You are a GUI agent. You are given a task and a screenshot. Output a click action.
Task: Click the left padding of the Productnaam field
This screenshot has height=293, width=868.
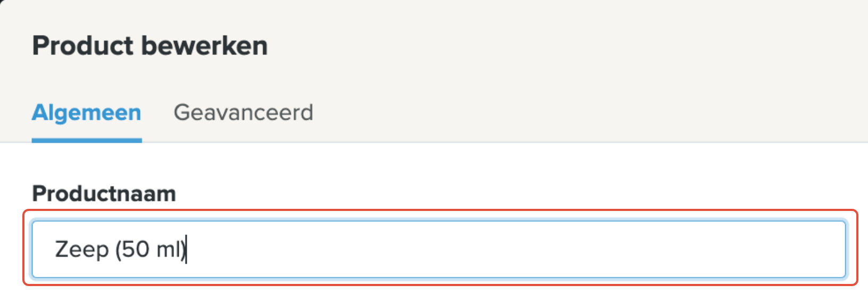[43, 249]
